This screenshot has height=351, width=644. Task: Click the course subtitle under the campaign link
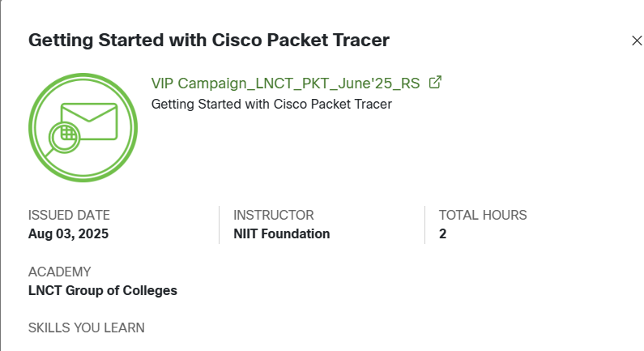(271, 104)
